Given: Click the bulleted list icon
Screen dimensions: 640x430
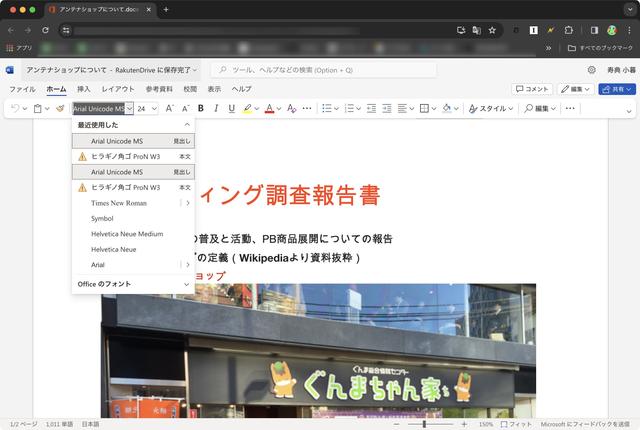Looking at the screenshot, I should (327, 108).
